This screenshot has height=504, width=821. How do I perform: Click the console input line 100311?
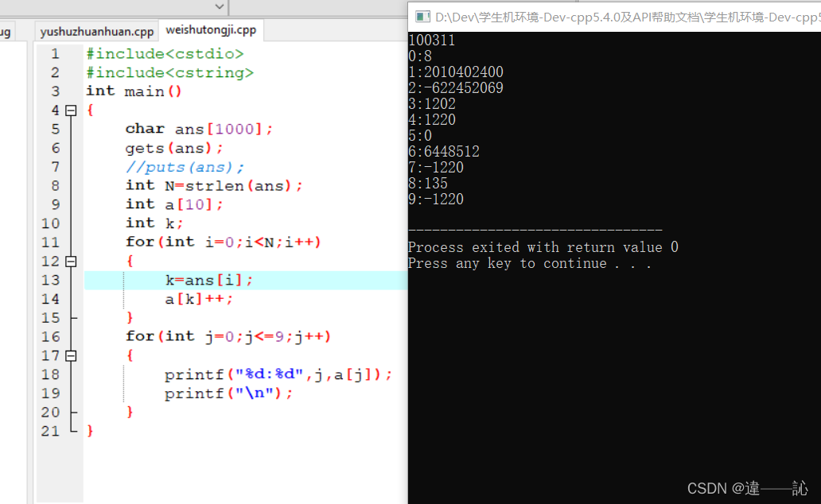pyautogui.click(x=431, y=41)
